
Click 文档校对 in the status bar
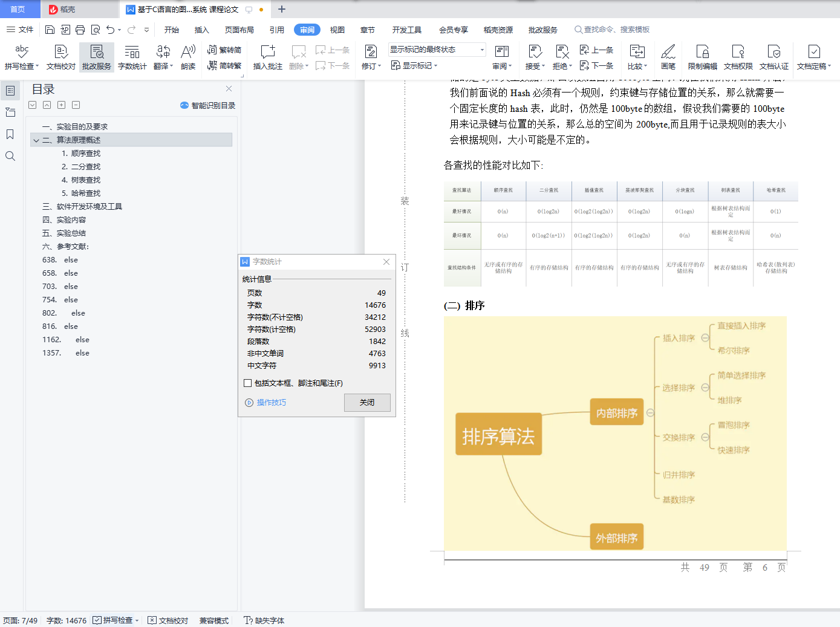point(168,620)
